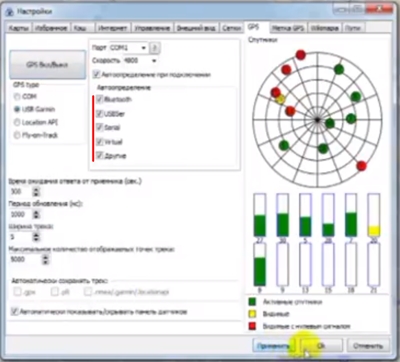400x362 pixels.
Task: Click the green active satellites legend square
Action: click(x=252, y=302)
